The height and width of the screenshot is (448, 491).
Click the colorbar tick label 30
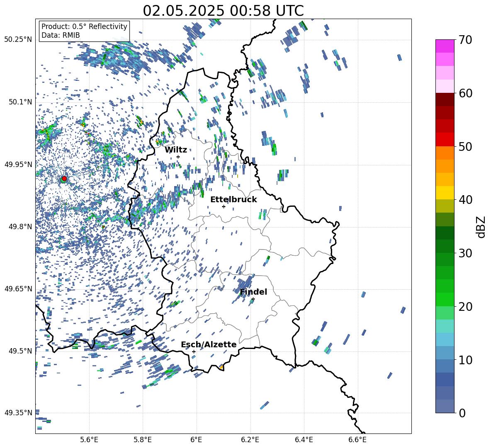(465, 253)
